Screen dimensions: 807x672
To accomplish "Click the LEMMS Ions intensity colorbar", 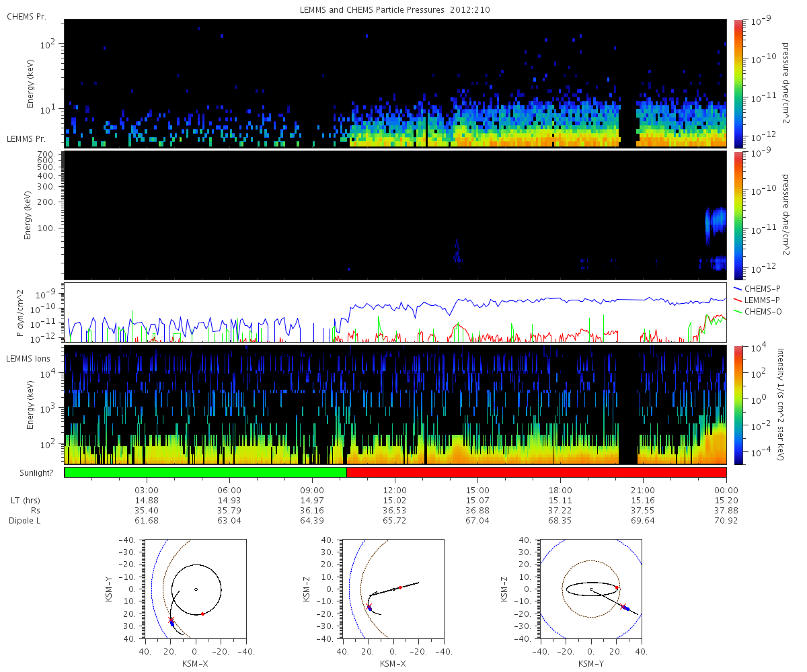I will coord(738,405).
